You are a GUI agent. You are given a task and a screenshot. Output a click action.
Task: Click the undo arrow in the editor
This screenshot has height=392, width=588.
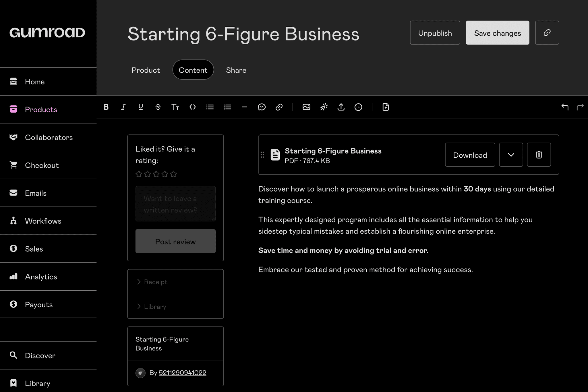pyautogui.click(x=565, y=107)
